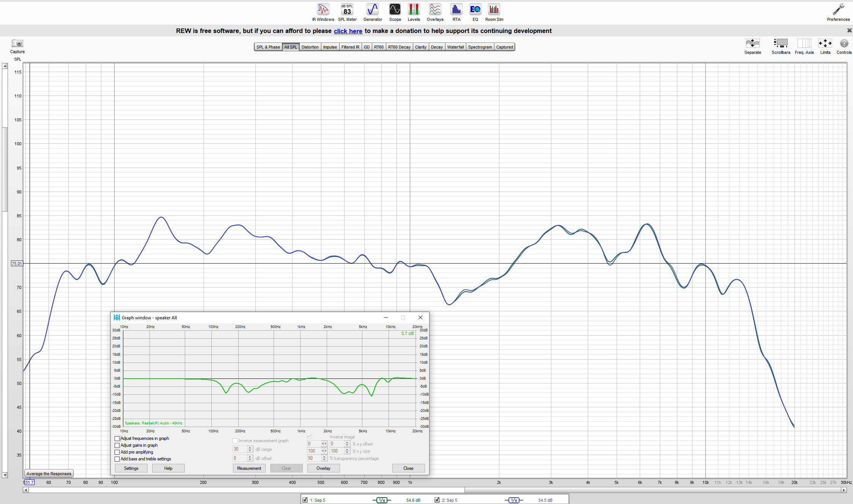Toggle Separate traces view
The width and height of the screenshot is (853, 504).
[752, 46]
